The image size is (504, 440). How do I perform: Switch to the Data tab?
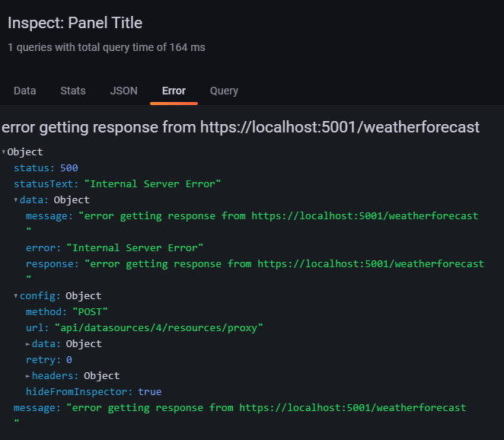click(25, 91)
